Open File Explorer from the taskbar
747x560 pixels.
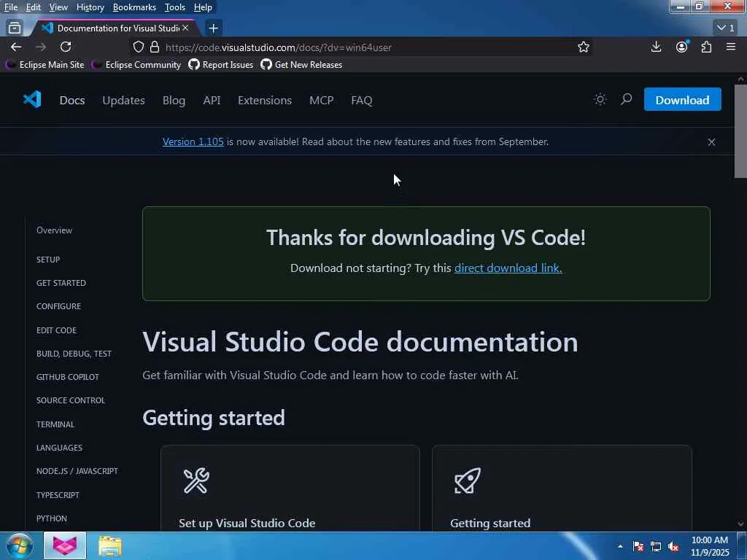(x=110, y=546)
